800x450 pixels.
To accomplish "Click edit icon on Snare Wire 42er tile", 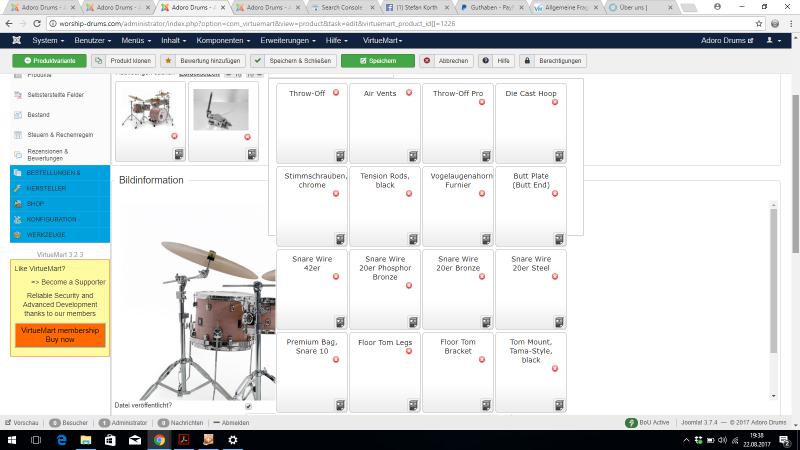I will [340, 321].
